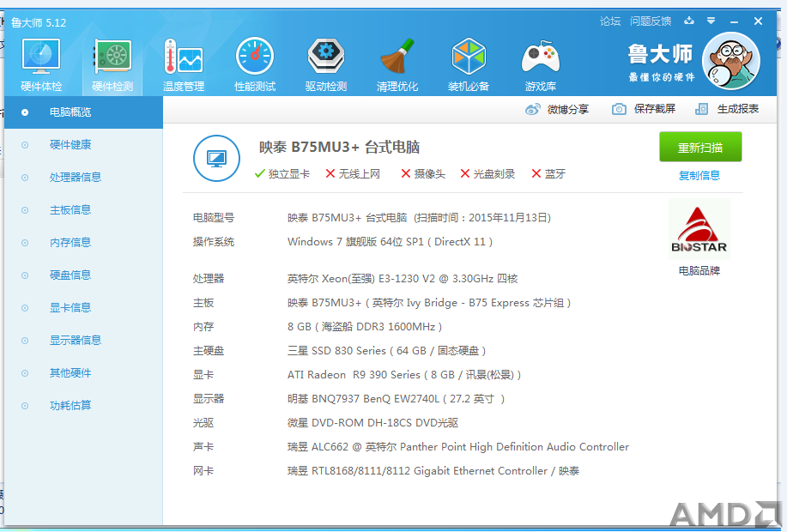Click the 鲁大师 mascot avatar
This screenshot has height=532, width=787.
[x=730, y=61]
